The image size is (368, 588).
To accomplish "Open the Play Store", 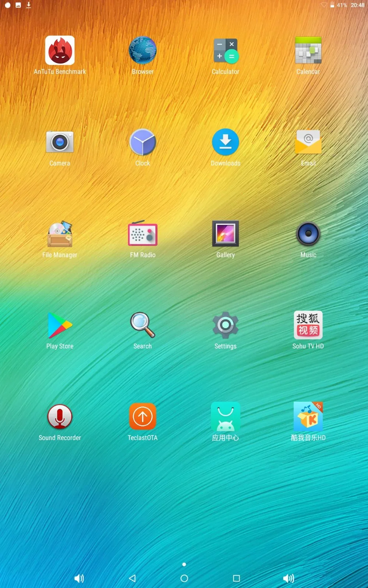I will pyautogui.click(x=60, y=325).
